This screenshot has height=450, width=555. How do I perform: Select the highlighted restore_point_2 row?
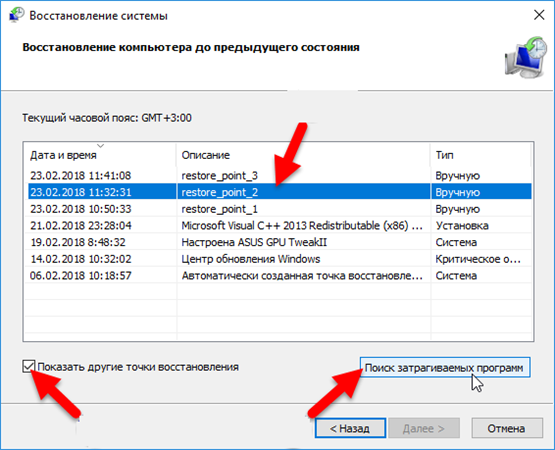pos(280,192)
